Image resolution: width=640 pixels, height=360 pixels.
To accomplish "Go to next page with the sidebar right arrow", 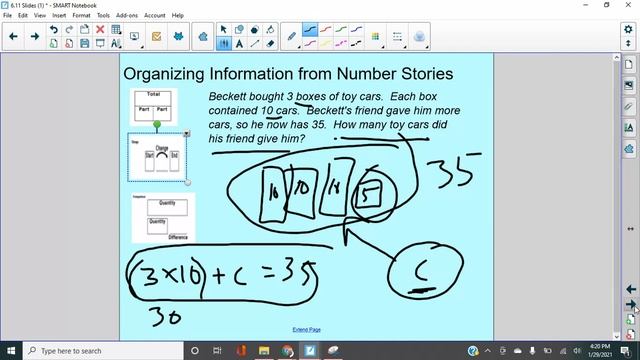I will click(x=631, y=304).
